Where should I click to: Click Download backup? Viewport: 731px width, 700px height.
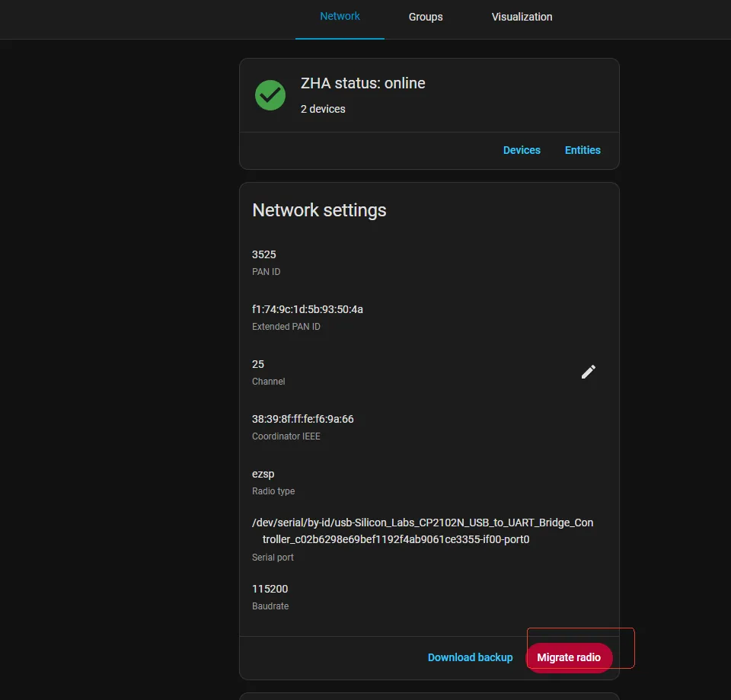click(470, 657)
